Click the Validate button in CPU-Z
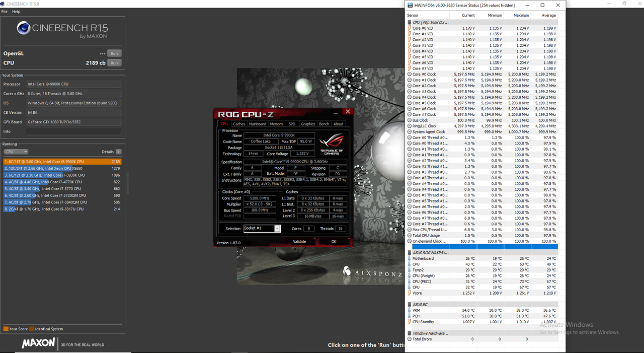This screenshot has height=353, width=644. [x=299, y=242]
